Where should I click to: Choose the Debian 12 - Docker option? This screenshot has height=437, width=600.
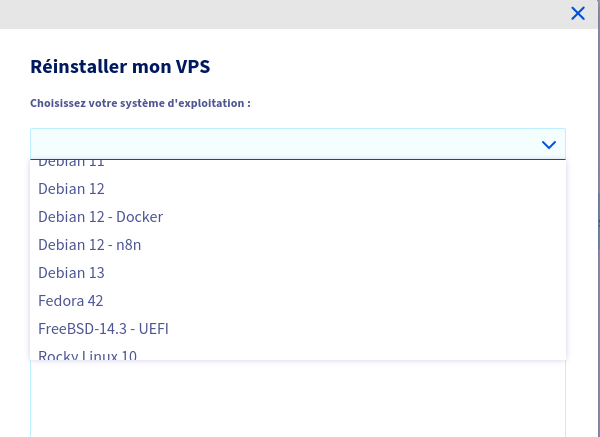(x=100, y=216)
